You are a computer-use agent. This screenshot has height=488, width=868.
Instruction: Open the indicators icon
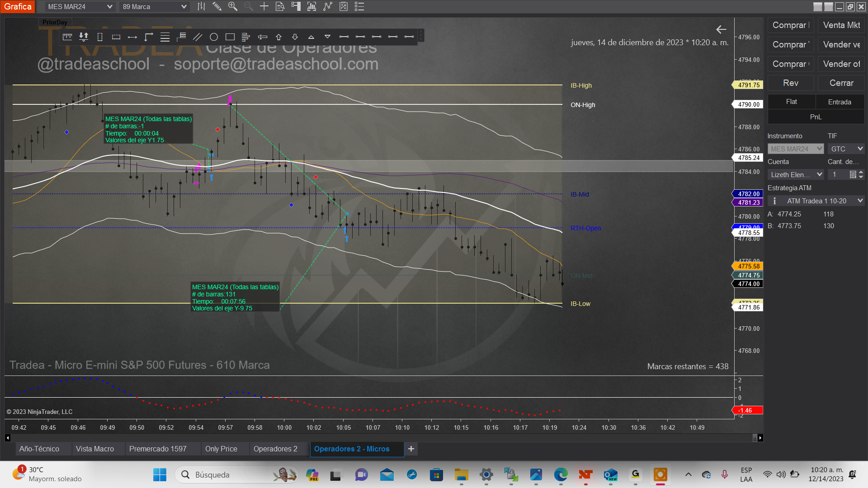tap(312, 6)
